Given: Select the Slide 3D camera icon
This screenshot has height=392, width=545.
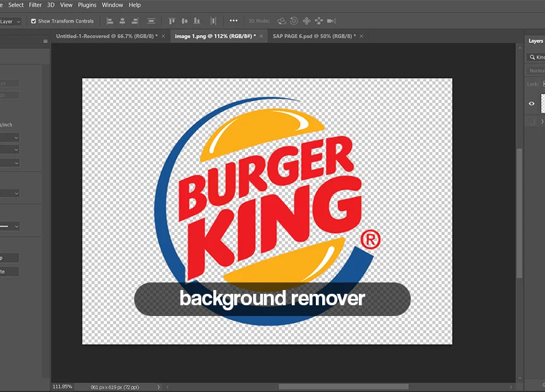Looking at the screenshot, I should (318, 21).
